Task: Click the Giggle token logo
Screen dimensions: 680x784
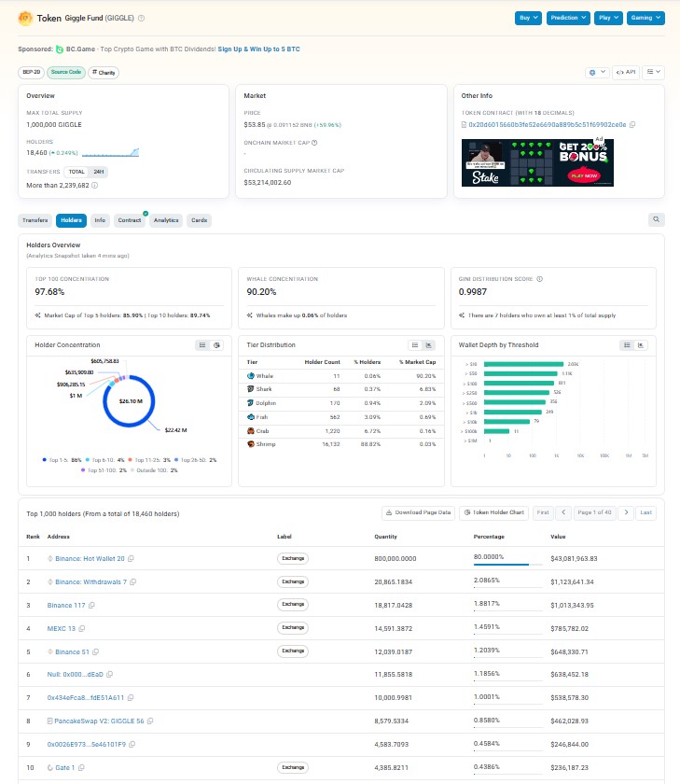Action: click(x=25, y=18)
